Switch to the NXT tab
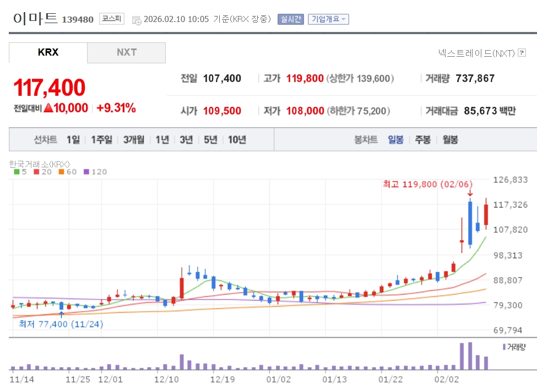This screenshot has height=392, width=537. pyautogui.click(x=126, y=53)
